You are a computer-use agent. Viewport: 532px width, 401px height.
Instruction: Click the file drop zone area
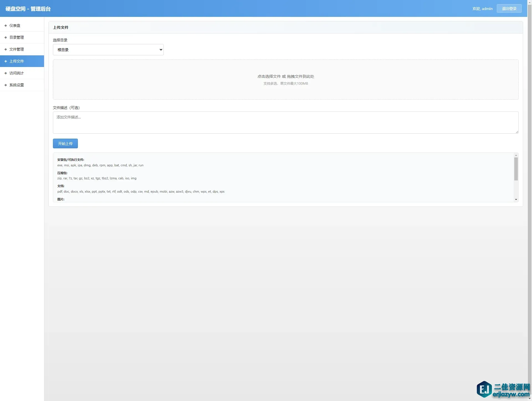pyautogui.click(x=285, y=79)
